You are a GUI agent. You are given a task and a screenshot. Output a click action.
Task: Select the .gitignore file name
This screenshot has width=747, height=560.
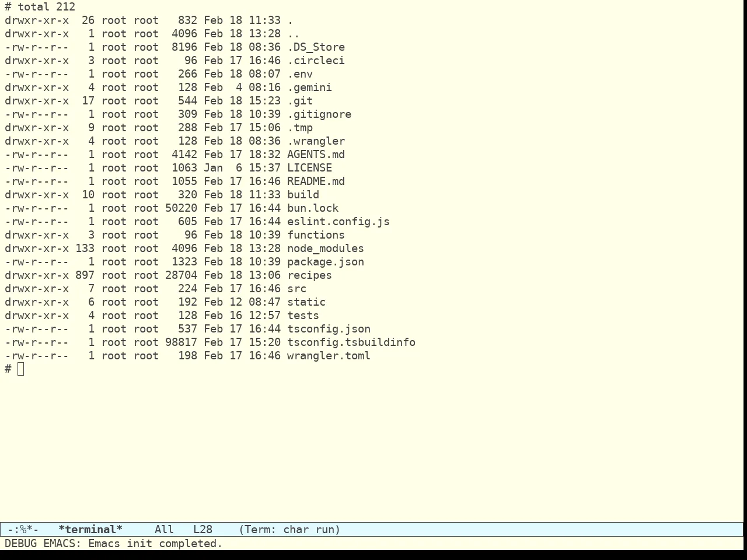[x=319, y=114]
